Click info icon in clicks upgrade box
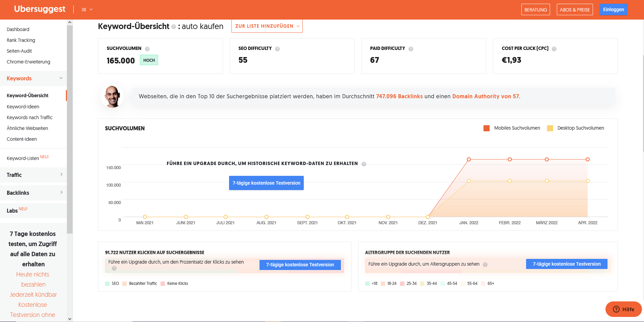The width and height of the screenshot is (644, 322). click(114, 268)
